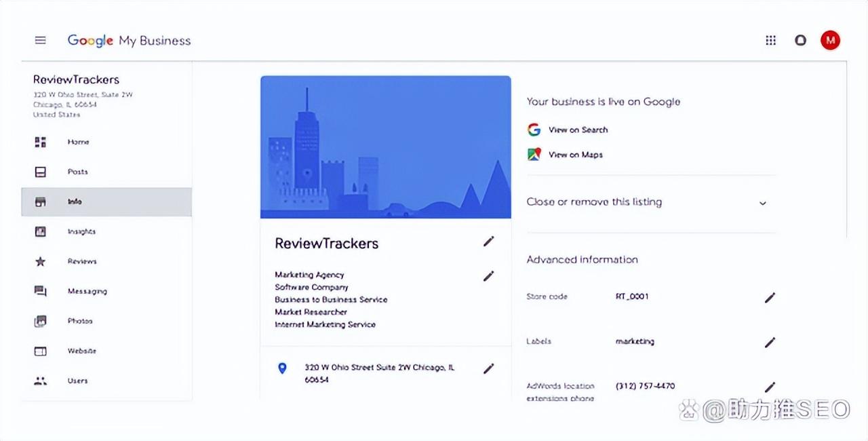This screenshot has height=441, width=868.
Task: Edit business categories pencil icon
Action: click(x=488, y=276)
